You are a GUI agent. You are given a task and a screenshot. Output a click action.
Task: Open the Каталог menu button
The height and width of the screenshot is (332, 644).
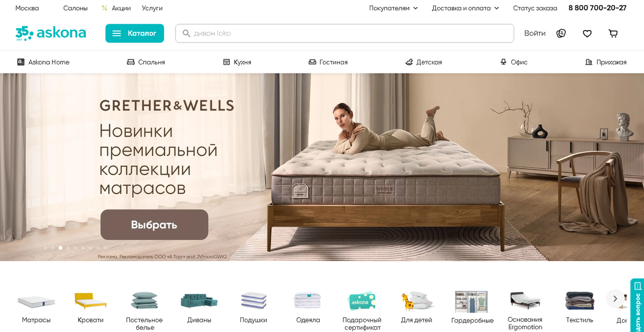[135, 33]
